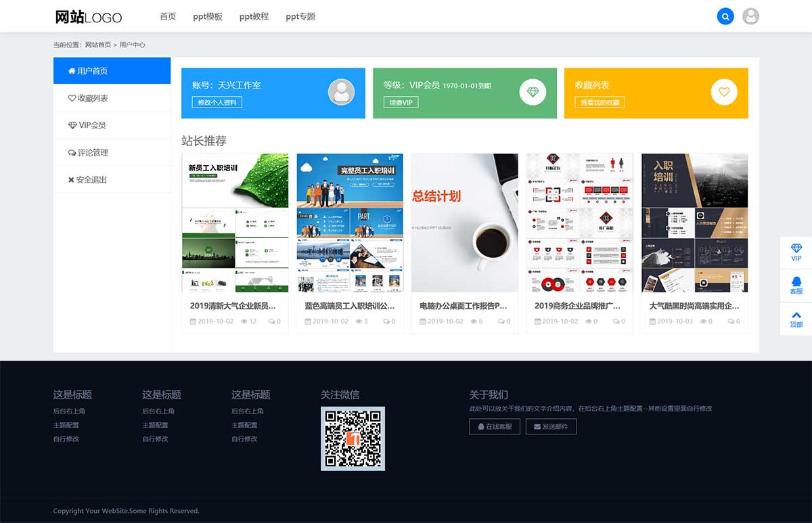Screen dimensions: 812x523
Task: Click the copyright text in footer
Action: point(127,511)
